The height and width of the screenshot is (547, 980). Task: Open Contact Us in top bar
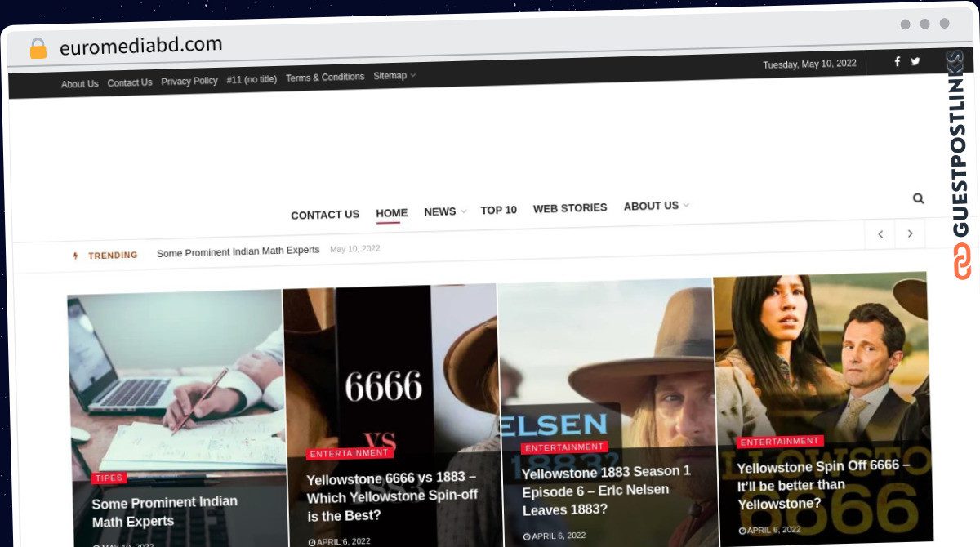pyautogui.click(x=130, y=82)
